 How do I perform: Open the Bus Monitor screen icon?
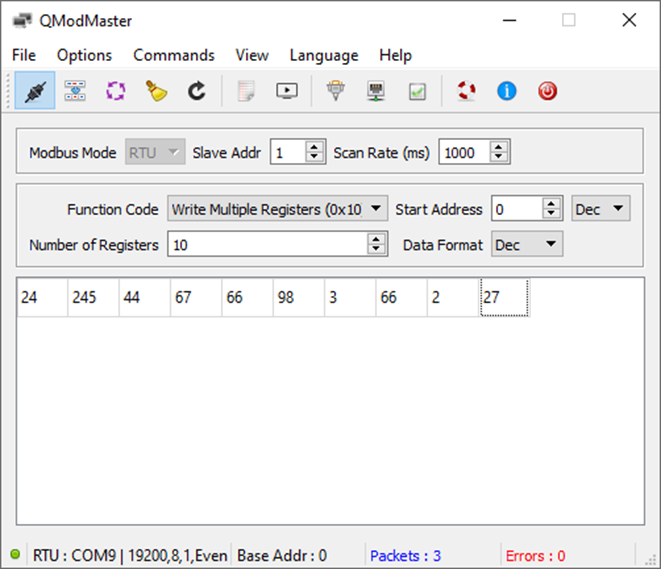pos(287,91)
